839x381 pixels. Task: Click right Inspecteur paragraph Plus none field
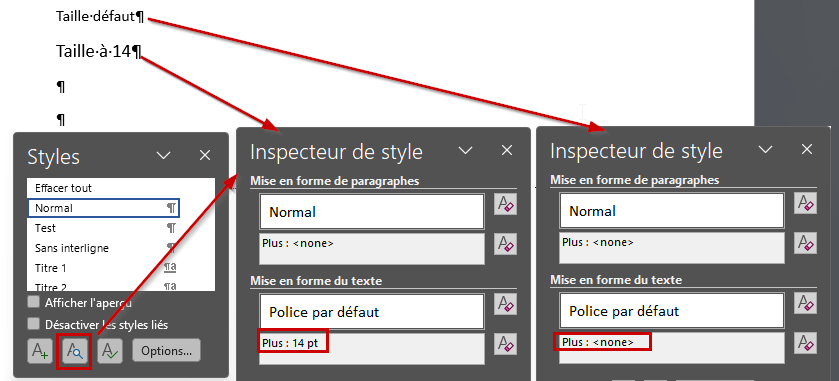pyautogui.click(x=672, y=248)
